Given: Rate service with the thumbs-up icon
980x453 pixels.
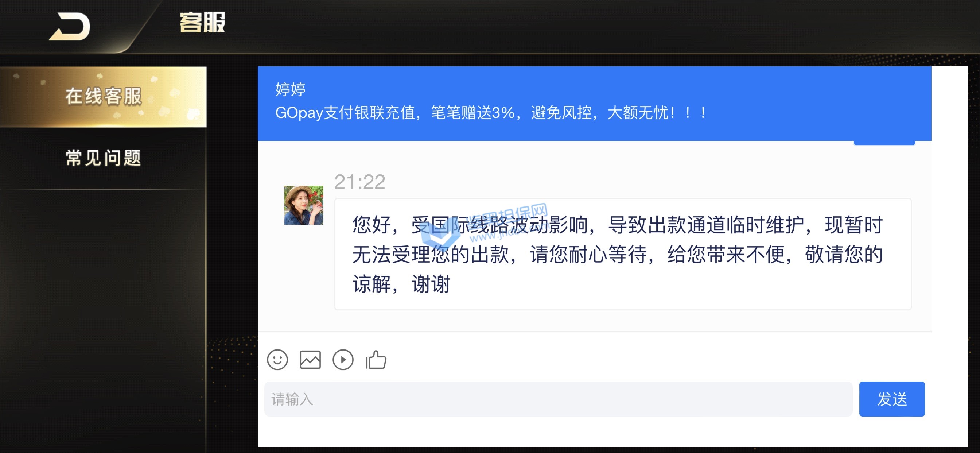Looking at the screenshot, I should pos(376,360).
